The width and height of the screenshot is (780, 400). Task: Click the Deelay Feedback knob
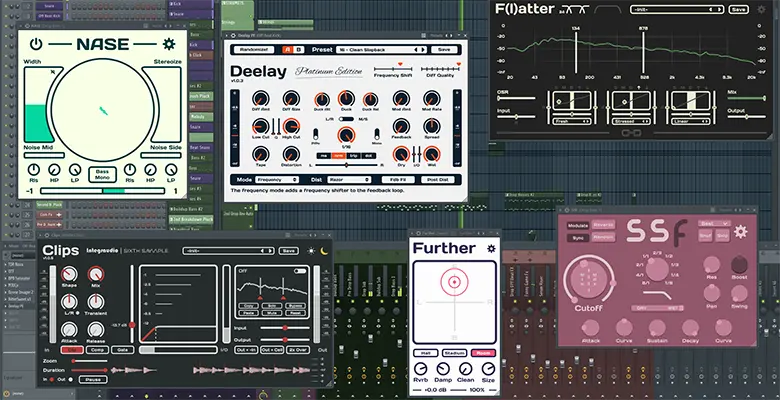[x=401, y=126]
